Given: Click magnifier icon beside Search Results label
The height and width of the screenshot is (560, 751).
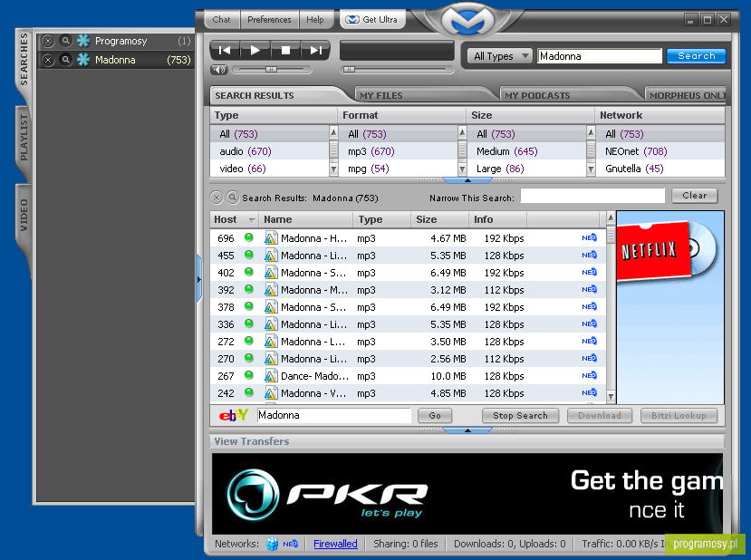Looking at the screenshot, I should pos(232,198).
